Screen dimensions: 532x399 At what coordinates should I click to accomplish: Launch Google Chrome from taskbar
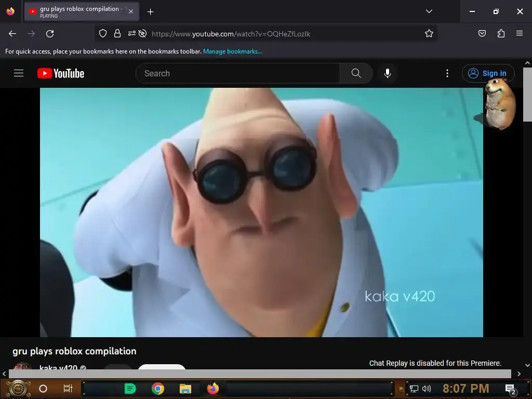coord(158,389)
